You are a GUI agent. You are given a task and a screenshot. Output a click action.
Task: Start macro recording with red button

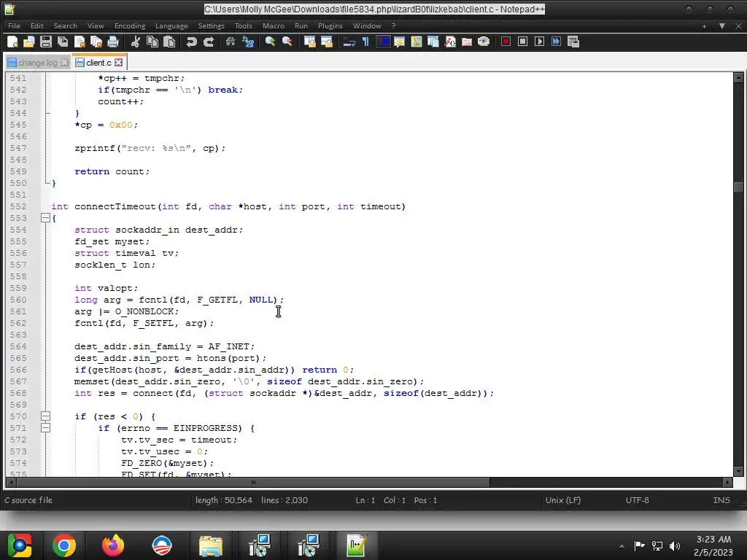coord(506,42)
